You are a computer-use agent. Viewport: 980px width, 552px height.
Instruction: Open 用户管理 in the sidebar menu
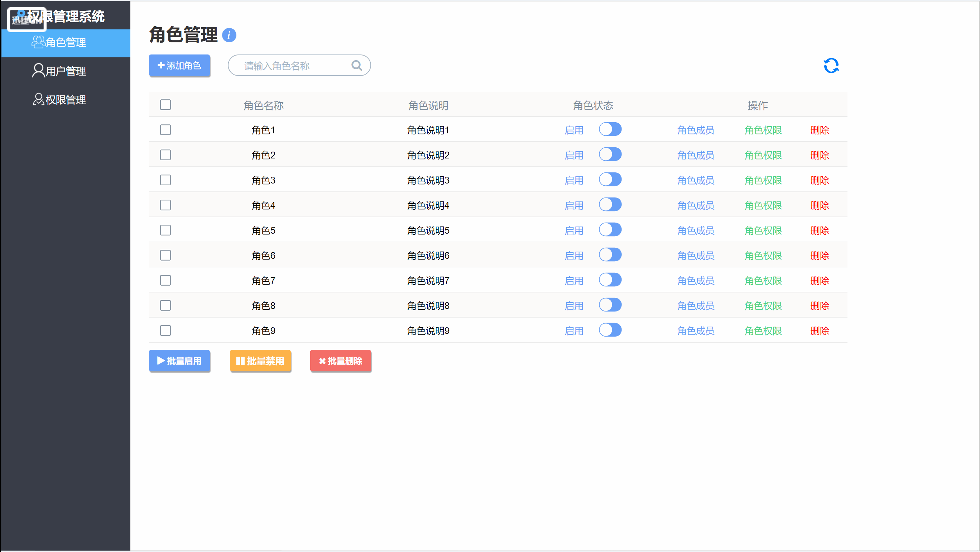tap(66, 71)
